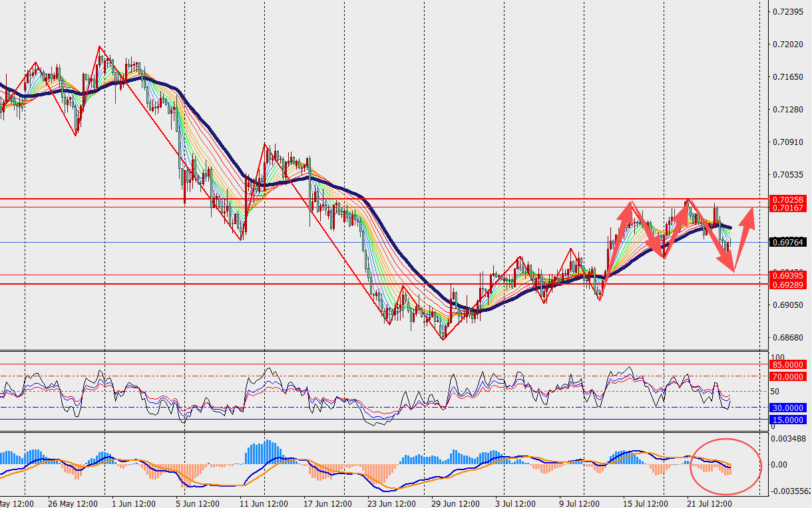The width and height of the screenshot is (812, 508).
Task: Select the 70.0000 oscillator level label
Action: (x=789, y=376)
